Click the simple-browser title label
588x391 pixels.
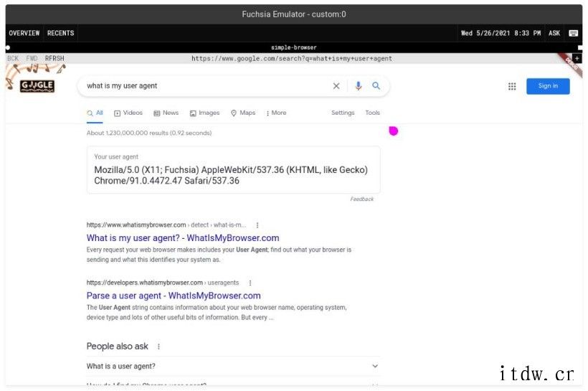294,47
